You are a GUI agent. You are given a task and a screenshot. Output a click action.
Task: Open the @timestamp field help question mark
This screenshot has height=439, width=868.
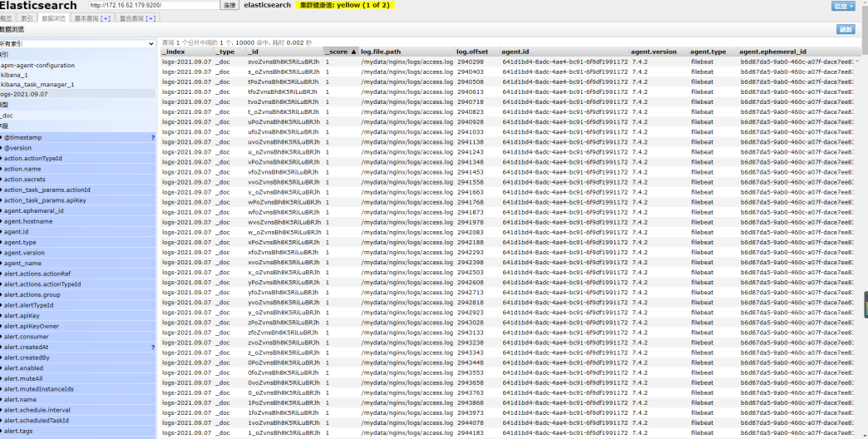[x=153, y=137]
